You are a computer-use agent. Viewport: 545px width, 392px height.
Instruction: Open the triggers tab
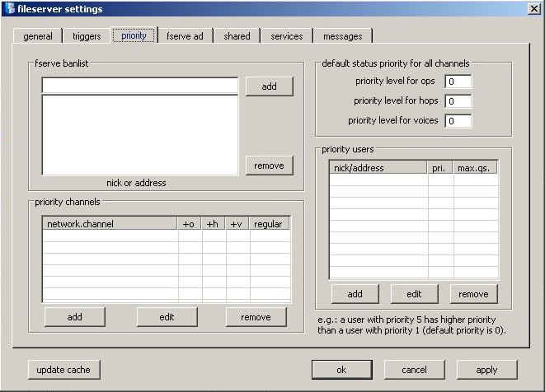pos(87,36)
